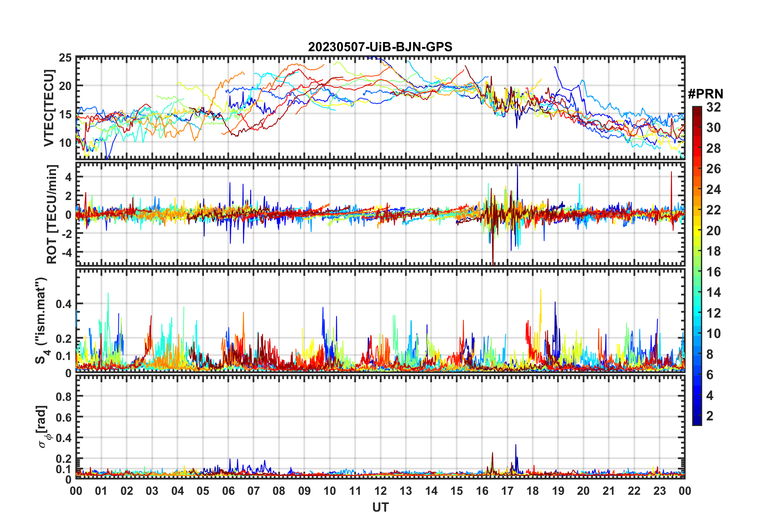Select the ROT [TECU/min] y-axis label
This screenshot has height=532, width=761.
coord(52,214)
